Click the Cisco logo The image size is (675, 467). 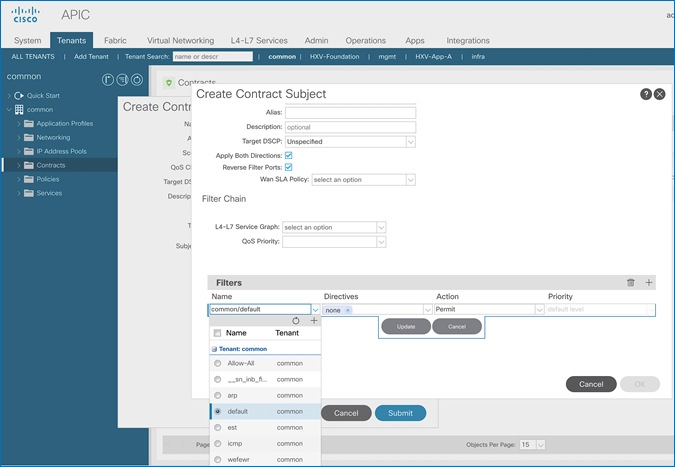(x=25, y=14)
